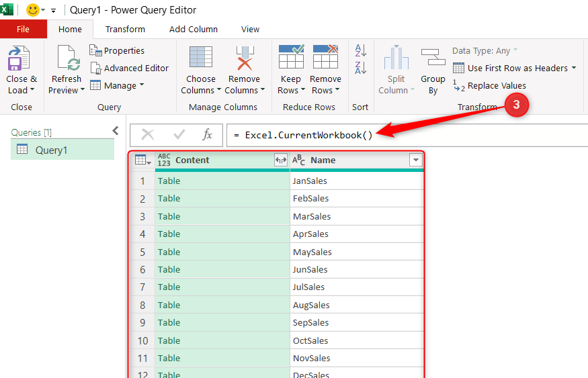
Task: Click Replace Values
Action: click(489, 85)
